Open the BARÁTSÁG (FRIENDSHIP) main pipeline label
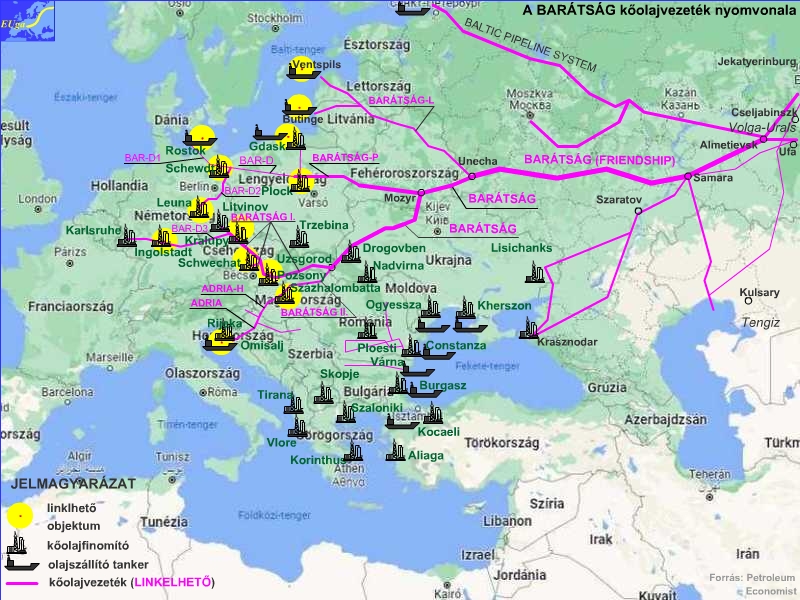Screen dimensions: 800x600 599,160
